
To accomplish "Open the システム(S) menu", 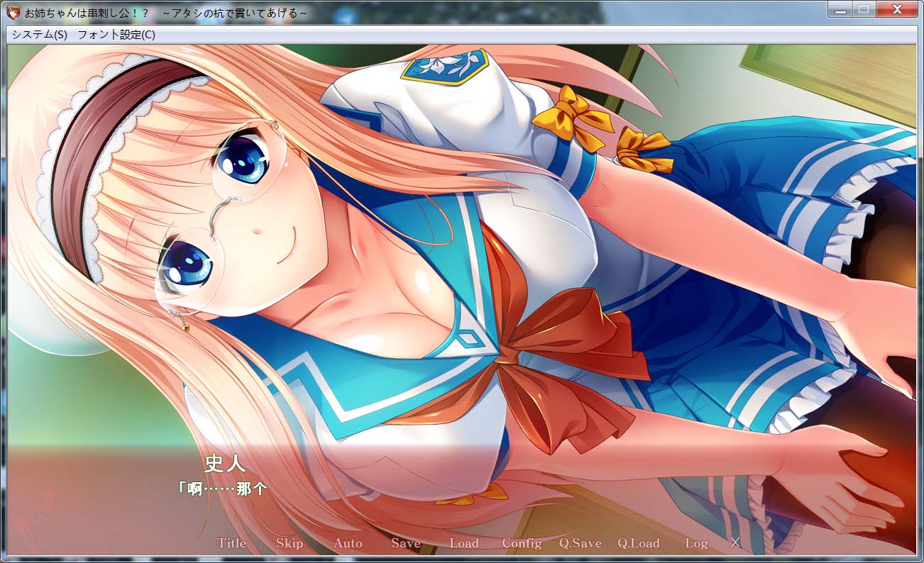I will point(39,35).
